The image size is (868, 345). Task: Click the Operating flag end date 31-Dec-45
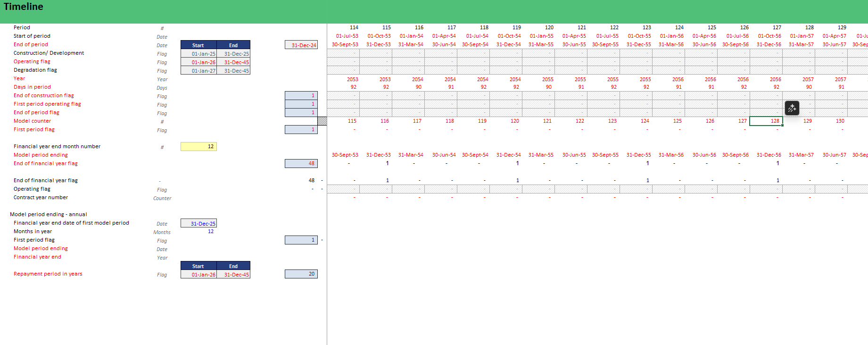pyautogui.click(x=233, y=62)
